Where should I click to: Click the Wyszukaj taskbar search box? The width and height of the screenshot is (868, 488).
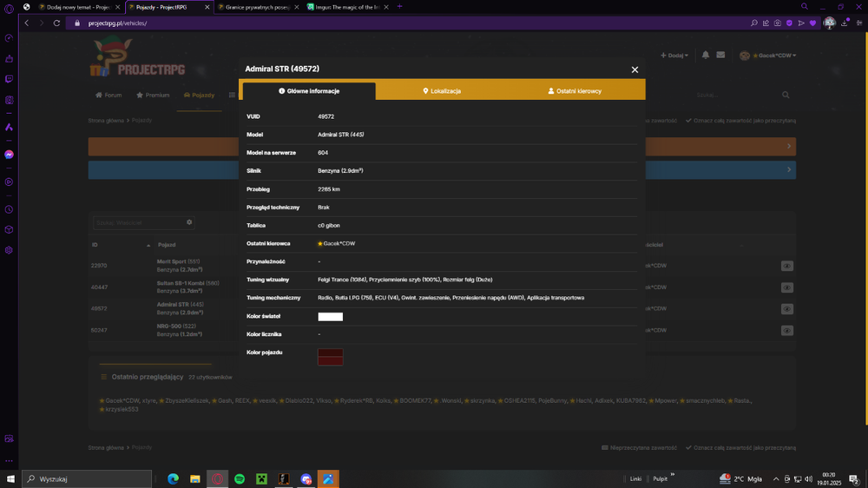pos(87,479)
